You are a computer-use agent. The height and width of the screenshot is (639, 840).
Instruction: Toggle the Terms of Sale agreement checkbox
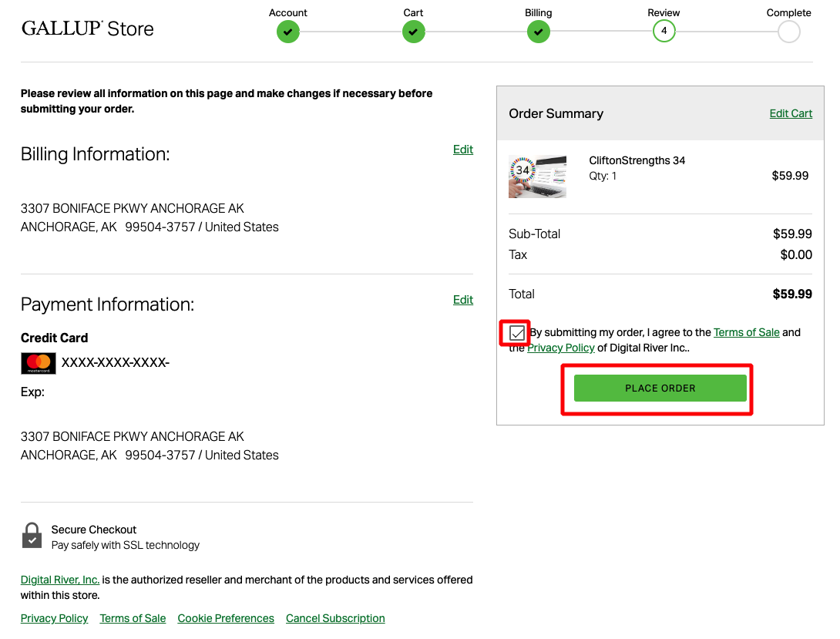517,333
